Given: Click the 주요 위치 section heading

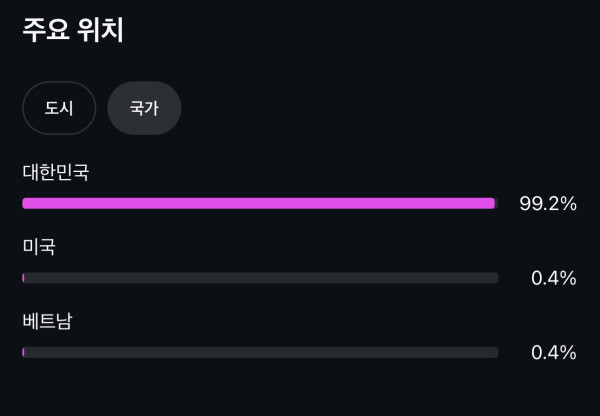Looking at the screenshot, I should click(73, 29).
